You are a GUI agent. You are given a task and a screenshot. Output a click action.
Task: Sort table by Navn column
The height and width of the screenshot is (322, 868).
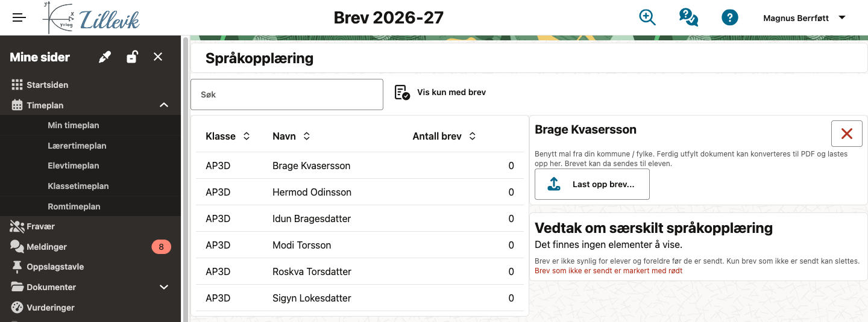292,136
